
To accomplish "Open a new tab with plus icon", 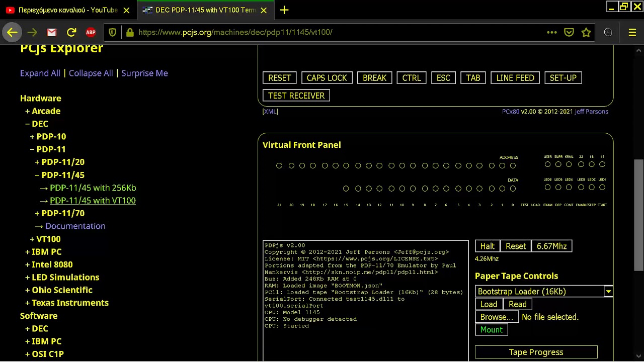I will 284,10.
